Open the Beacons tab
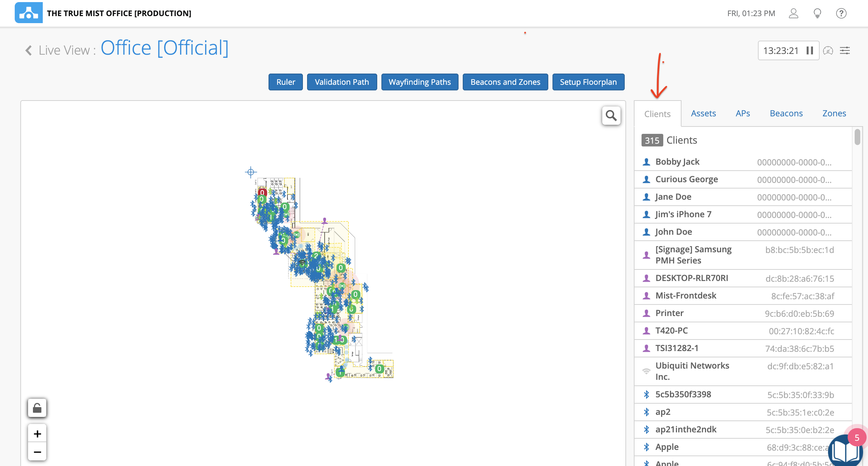This screenshot has width=868, height=466. [786, 113]
